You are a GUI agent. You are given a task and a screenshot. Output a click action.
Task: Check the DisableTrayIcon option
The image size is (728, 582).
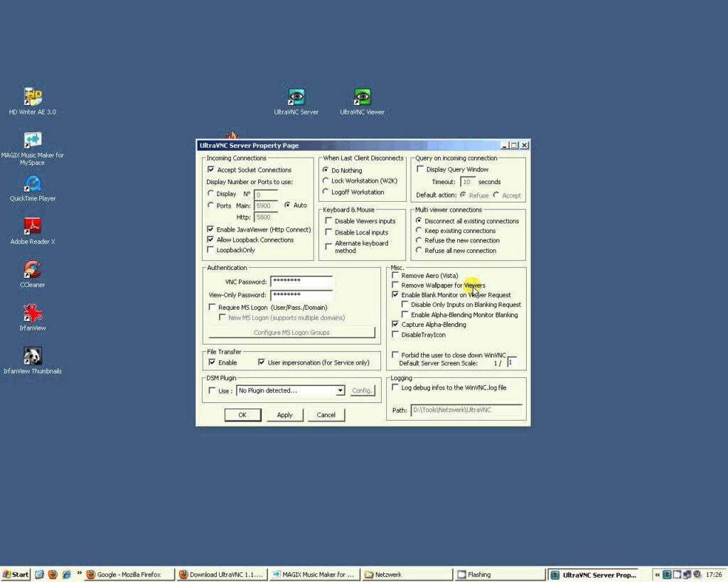395,334
